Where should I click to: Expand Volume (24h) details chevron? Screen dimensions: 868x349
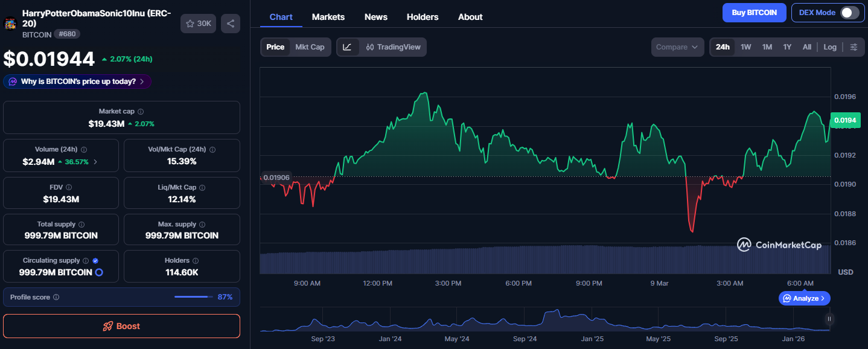(95, 162)
